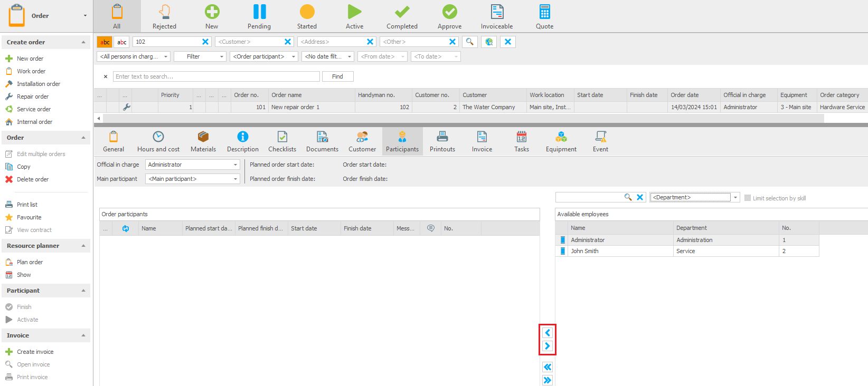Remove all participants with double right arrow
Screen dimensions: 868x386
548,380
